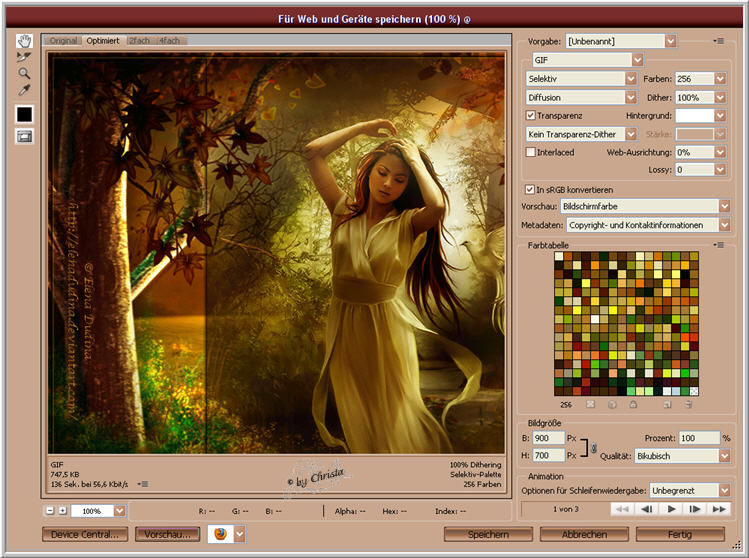Click the black eyedropper color swatch
The image size is (749, 558).
tap(24, 114)
